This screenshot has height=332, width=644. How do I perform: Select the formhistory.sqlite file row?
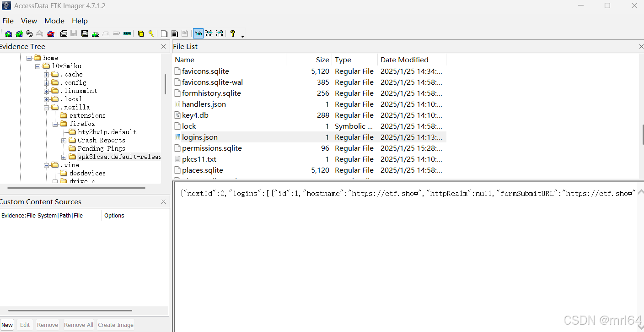[309, 93]
